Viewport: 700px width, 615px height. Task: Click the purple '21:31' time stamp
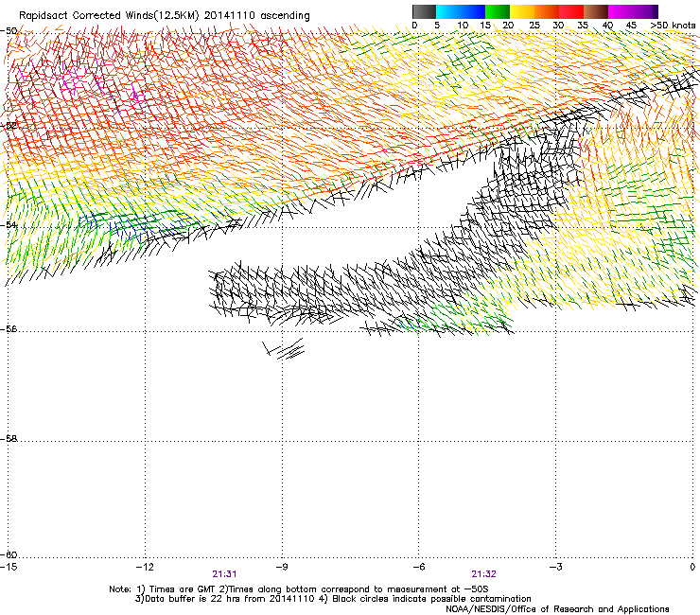pyautogui.click(x=224, y=574)
